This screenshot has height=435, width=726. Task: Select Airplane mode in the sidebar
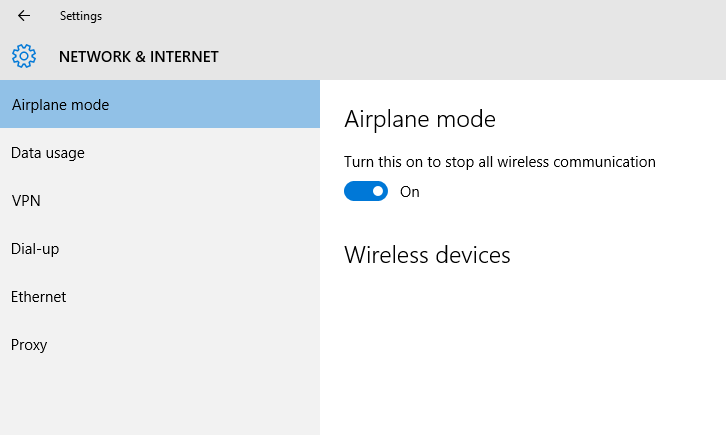(60, 104)
